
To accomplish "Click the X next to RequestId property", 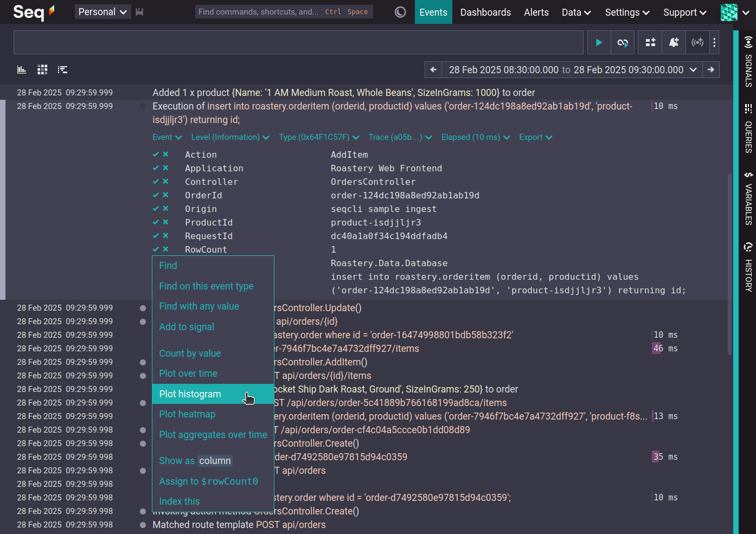I will click(165, 236).
